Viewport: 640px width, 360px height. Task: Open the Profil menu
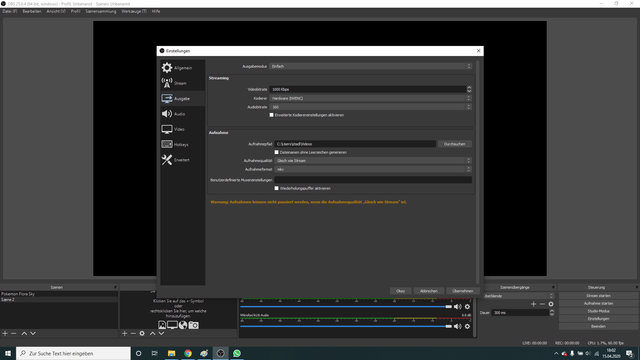76,11
